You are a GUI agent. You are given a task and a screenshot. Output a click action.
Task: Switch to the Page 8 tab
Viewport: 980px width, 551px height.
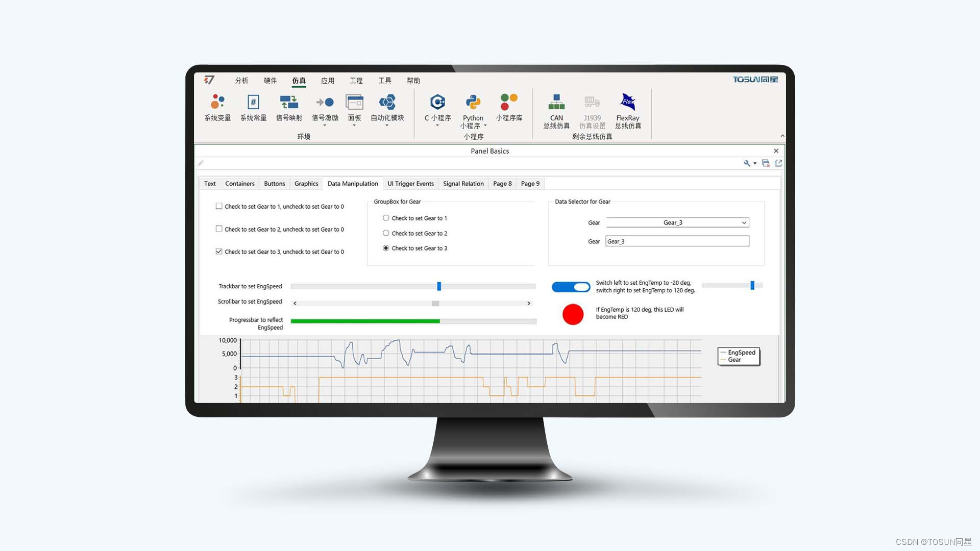[502, 184]
